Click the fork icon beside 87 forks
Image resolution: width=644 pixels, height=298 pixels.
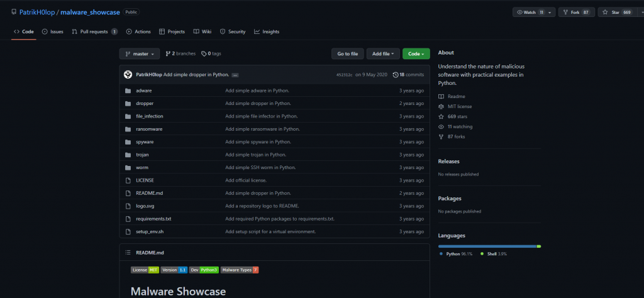click(441, 136)
